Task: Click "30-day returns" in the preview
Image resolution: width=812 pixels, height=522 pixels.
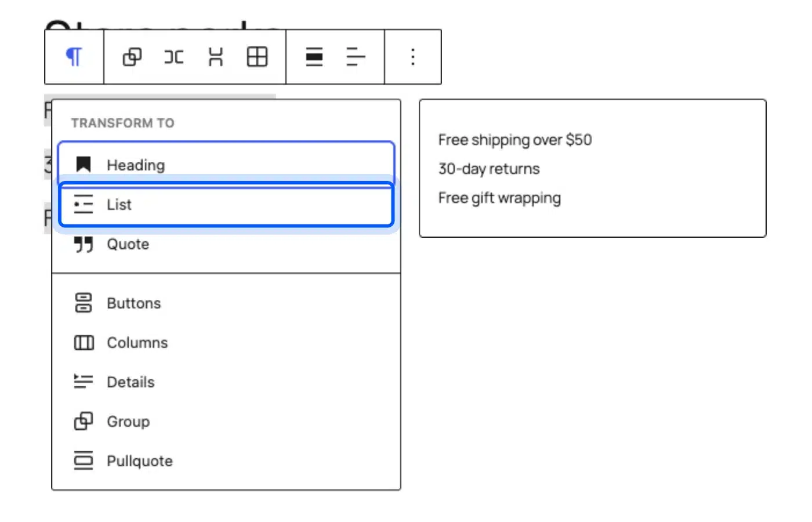Action: tap(489, 169)
